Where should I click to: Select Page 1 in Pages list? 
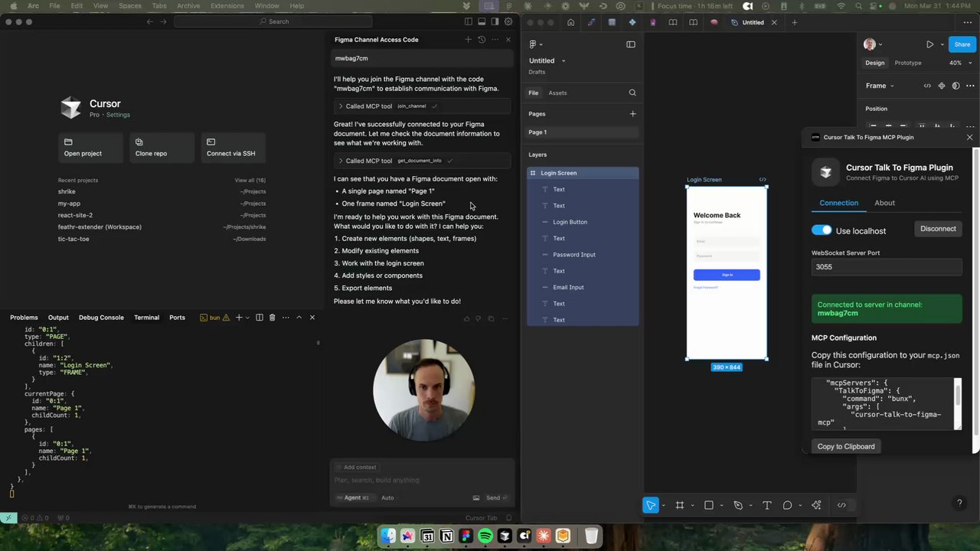(583, 132)
